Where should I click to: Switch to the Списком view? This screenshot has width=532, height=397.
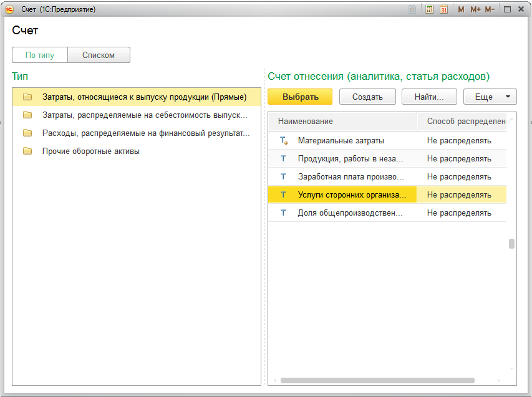click(x=99, y=55)
